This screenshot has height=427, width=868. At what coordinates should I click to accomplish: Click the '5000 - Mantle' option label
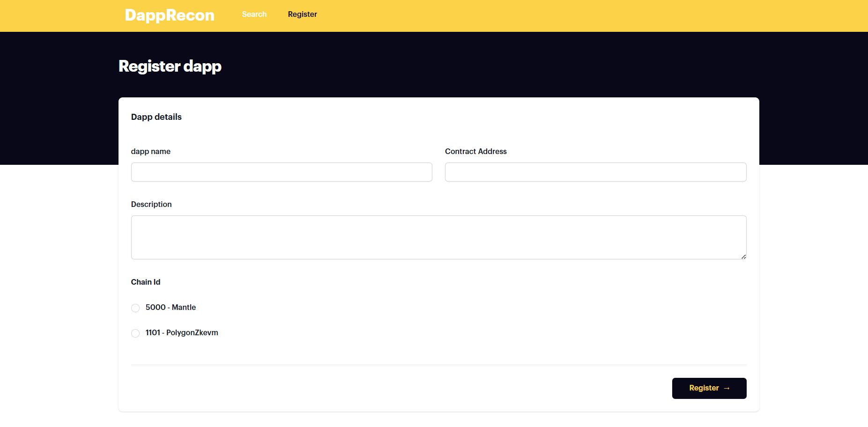click(171, 308)
